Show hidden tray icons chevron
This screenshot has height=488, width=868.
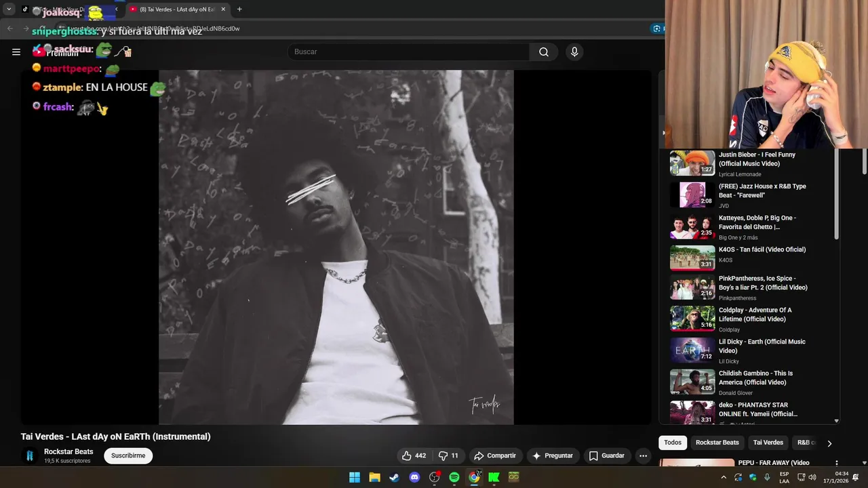pos(724,477)
